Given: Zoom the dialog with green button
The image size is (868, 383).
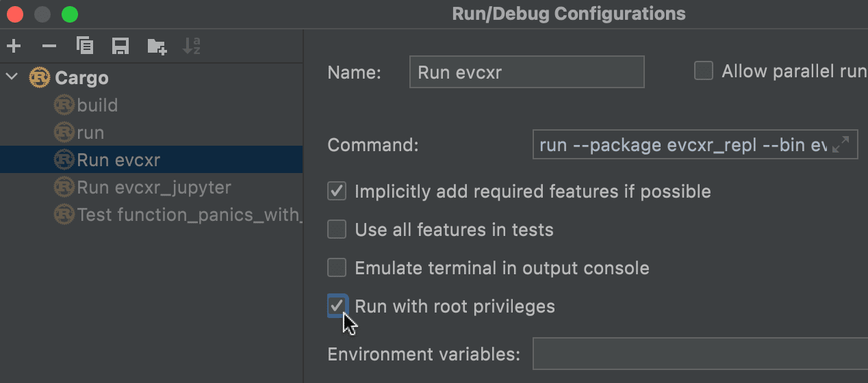Looking at the screenshot, I should point(70,14).
